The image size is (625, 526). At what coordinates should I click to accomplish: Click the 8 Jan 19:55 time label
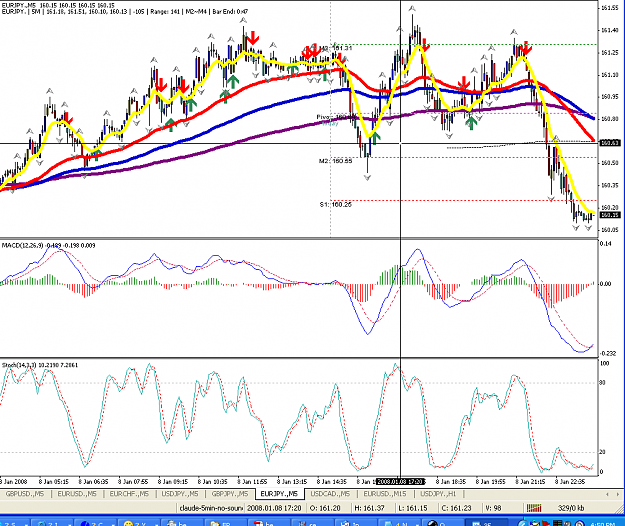pos(490,482)
